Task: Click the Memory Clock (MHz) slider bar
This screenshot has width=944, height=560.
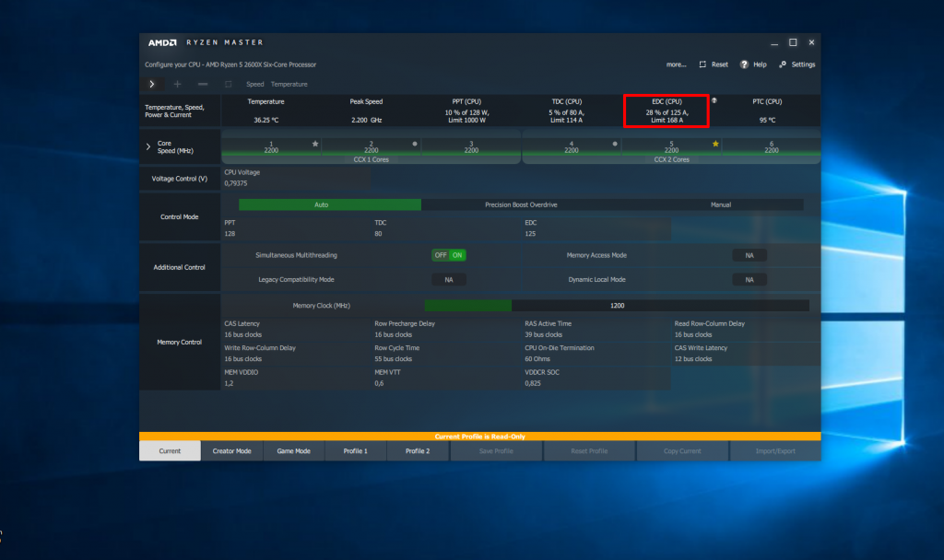Action: point(617,306)
